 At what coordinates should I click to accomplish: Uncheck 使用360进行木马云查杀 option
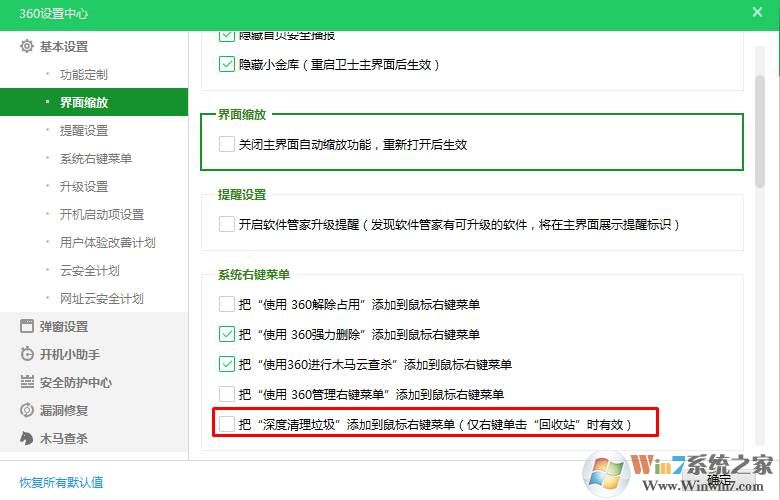(227, 364)
